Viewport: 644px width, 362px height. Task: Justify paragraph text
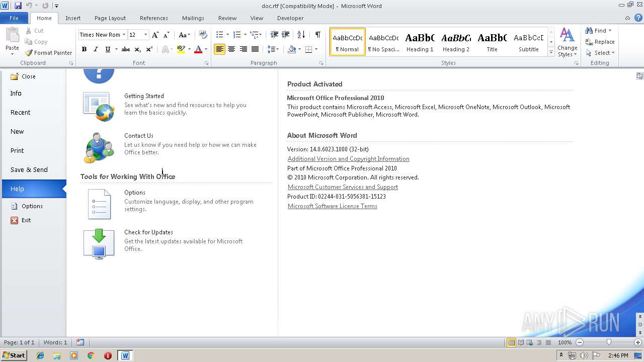(255, 49)
